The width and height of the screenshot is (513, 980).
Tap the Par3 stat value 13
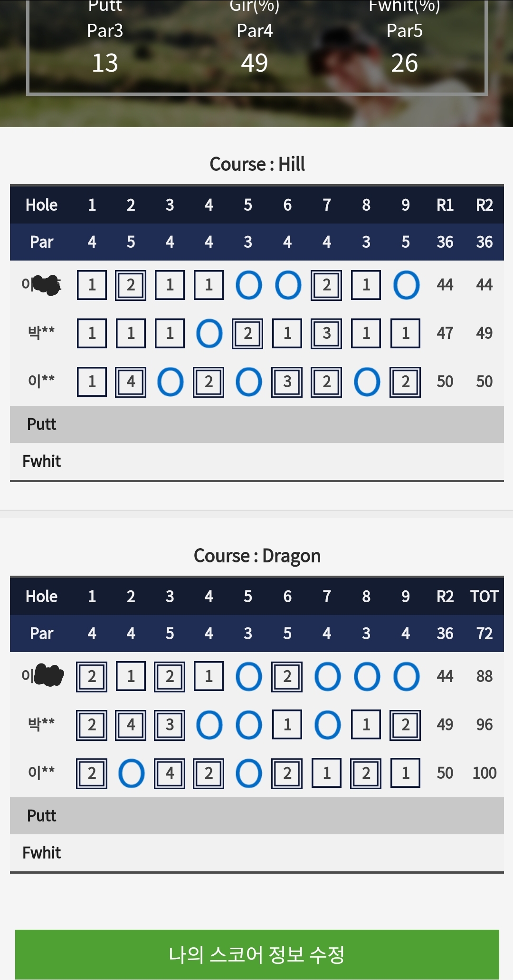[105, 63]
